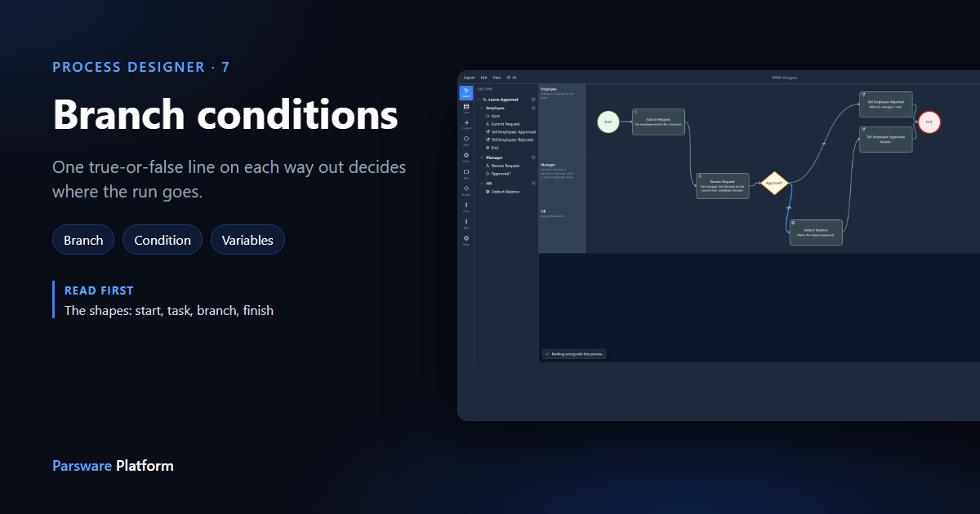This screenshot has height=514, width=980.
Task: Click the Tell Employee: Rejected canvas box
Action: pyautogui.click(x=885, y=104)
